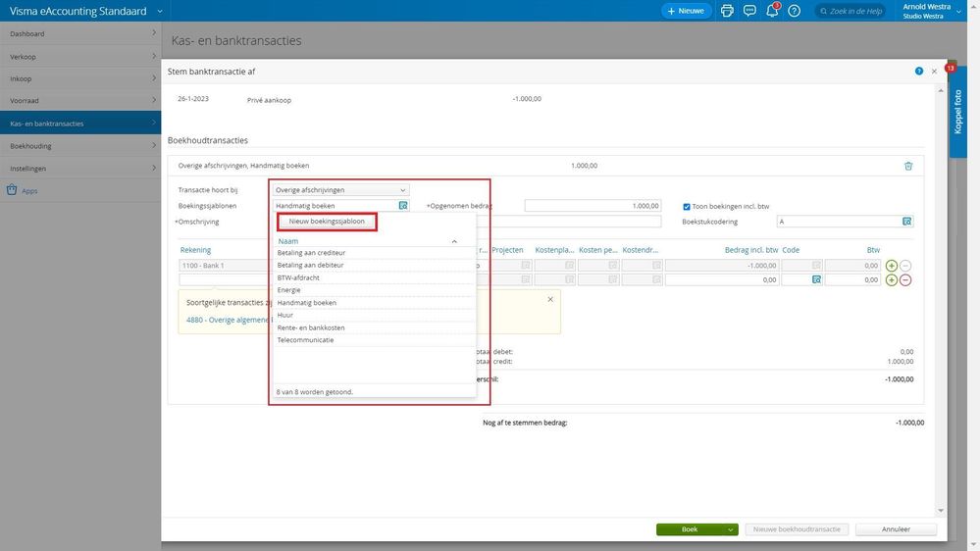The width and height of the screenshot is (980, 551).
Task: Open the Boekstukcodering lookup icon
Action: click(906, 222)
